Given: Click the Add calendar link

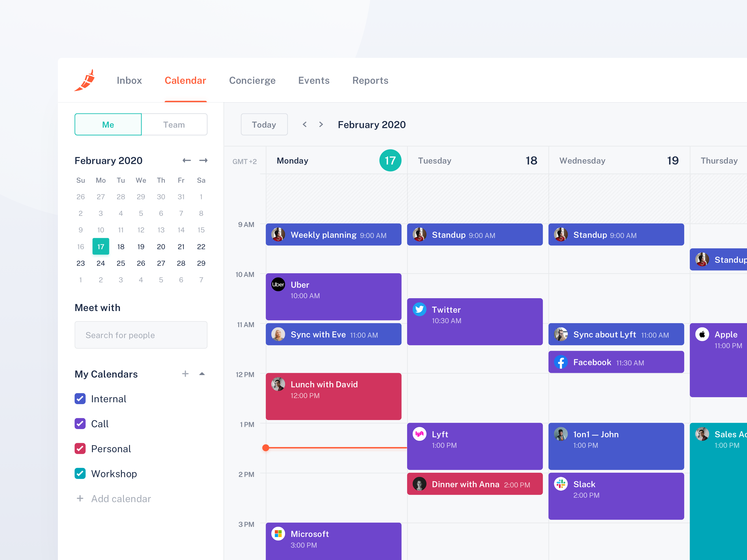Looking at the screenshot, I should [x=121, y=499].
